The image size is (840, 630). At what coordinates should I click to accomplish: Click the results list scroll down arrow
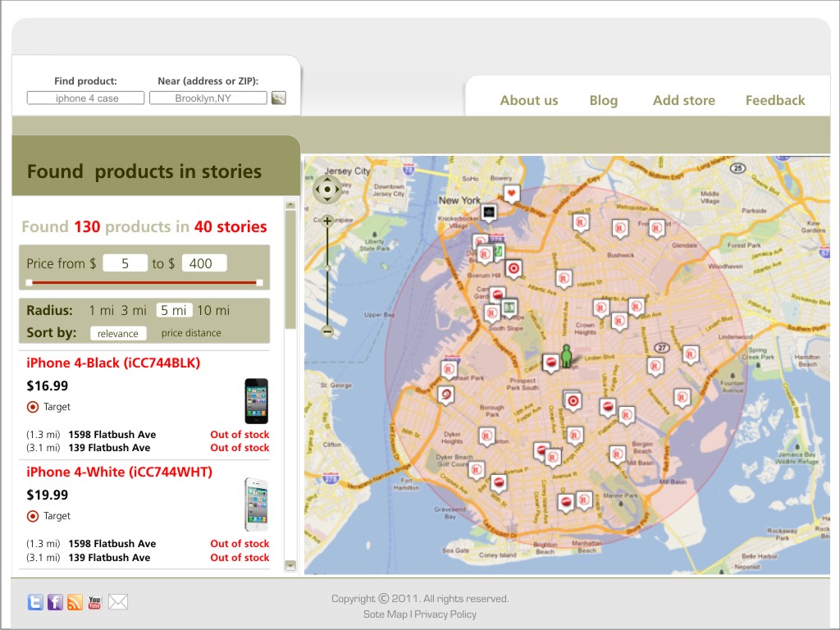[290, 565]
